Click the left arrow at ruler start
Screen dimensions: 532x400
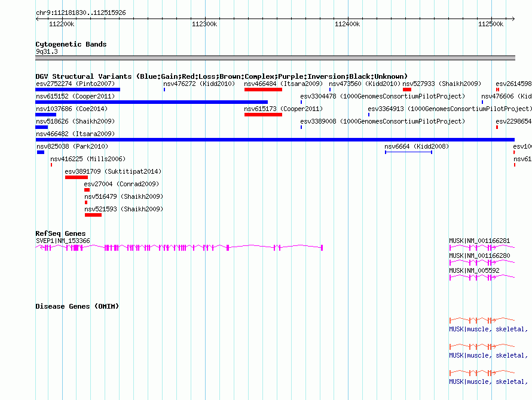pyautogui.click(x=37, y=19)
